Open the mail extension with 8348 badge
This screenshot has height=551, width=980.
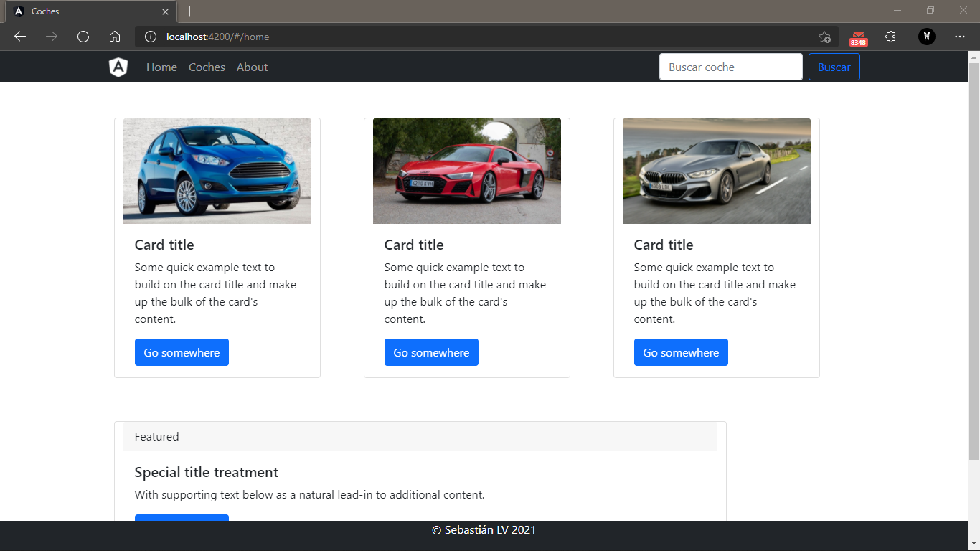[x=858, y=38]
